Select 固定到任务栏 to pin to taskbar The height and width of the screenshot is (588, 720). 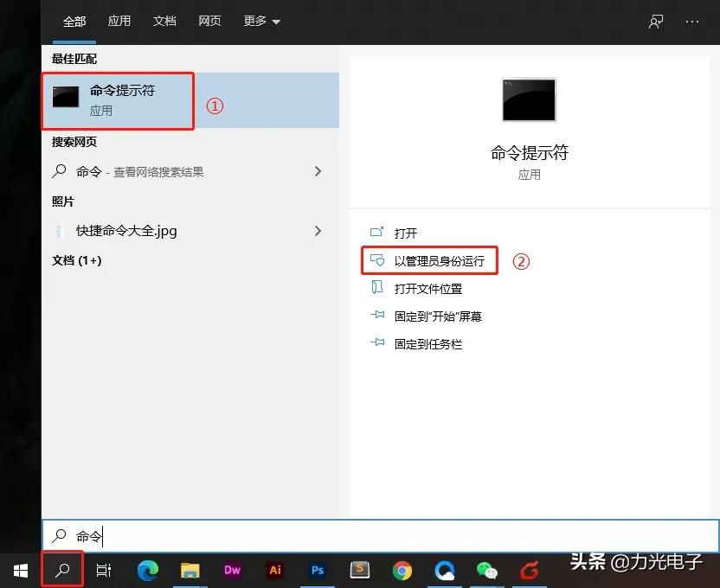(x=427, y=343)
